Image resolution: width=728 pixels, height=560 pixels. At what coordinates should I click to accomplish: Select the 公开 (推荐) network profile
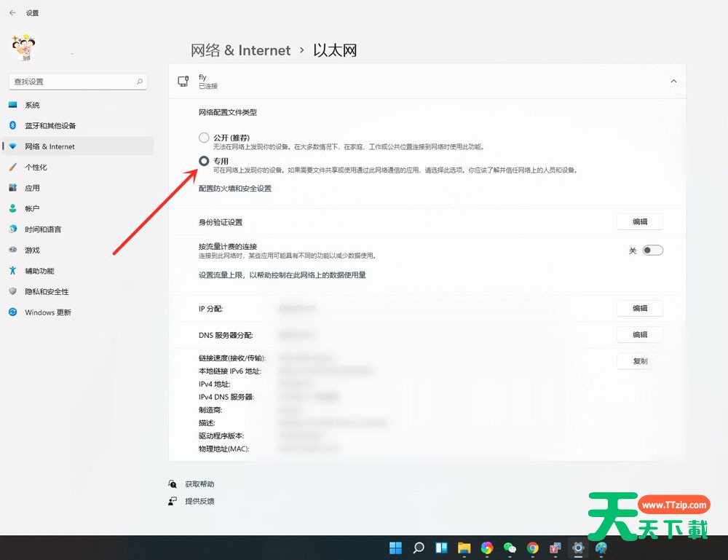[x=205, y=138]
